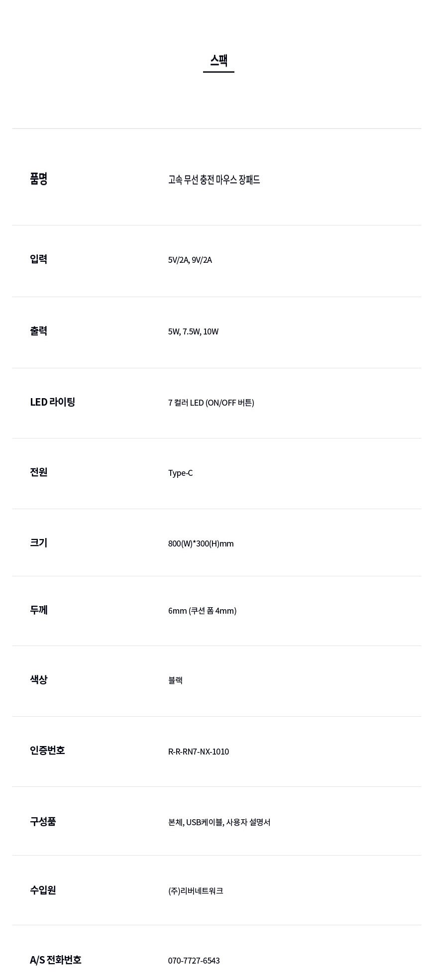Viewport: 428px width, 980px height.
Task: Click the 출력 row label
Action: [x=39, y=330]
